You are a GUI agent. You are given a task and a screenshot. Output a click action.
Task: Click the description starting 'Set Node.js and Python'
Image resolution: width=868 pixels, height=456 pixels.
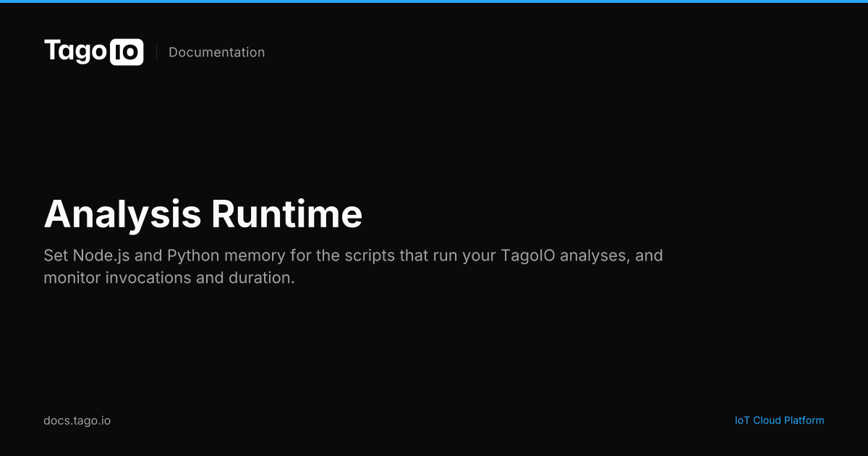[353, 266]
